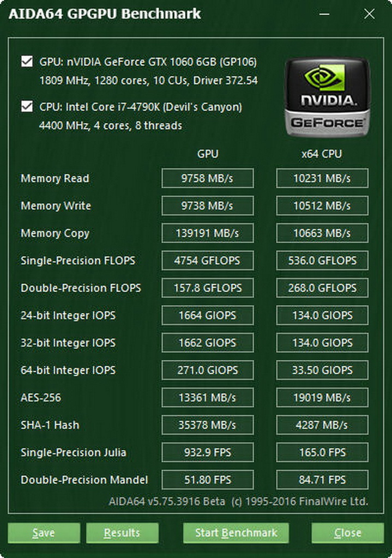Screen dimensions: 392x558
Task: Select the GPU 24-bit Integer IOPS value
Action: pos(207,316)
